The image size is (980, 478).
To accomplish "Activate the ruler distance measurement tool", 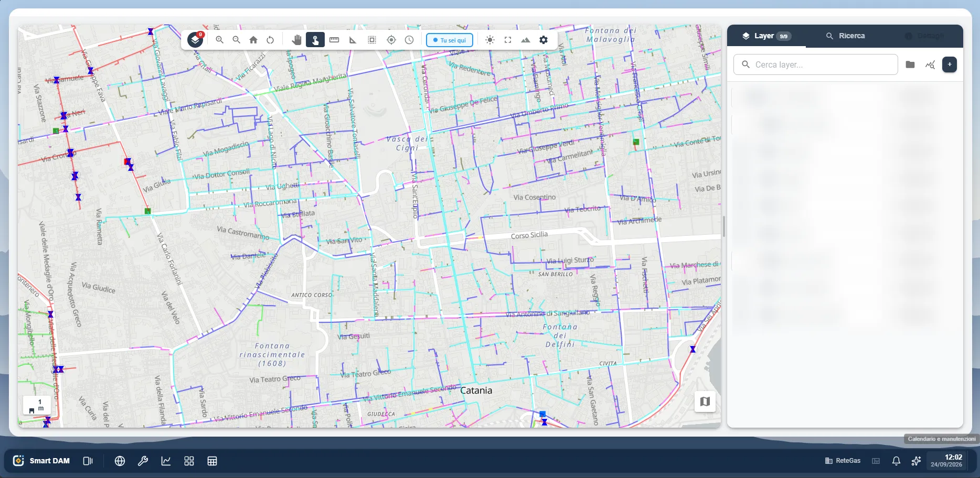I will (334, 40).
